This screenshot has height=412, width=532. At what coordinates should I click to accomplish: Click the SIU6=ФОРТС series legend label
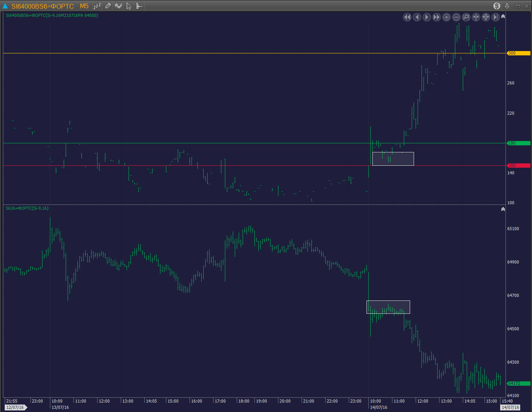(x=27, y=208)
